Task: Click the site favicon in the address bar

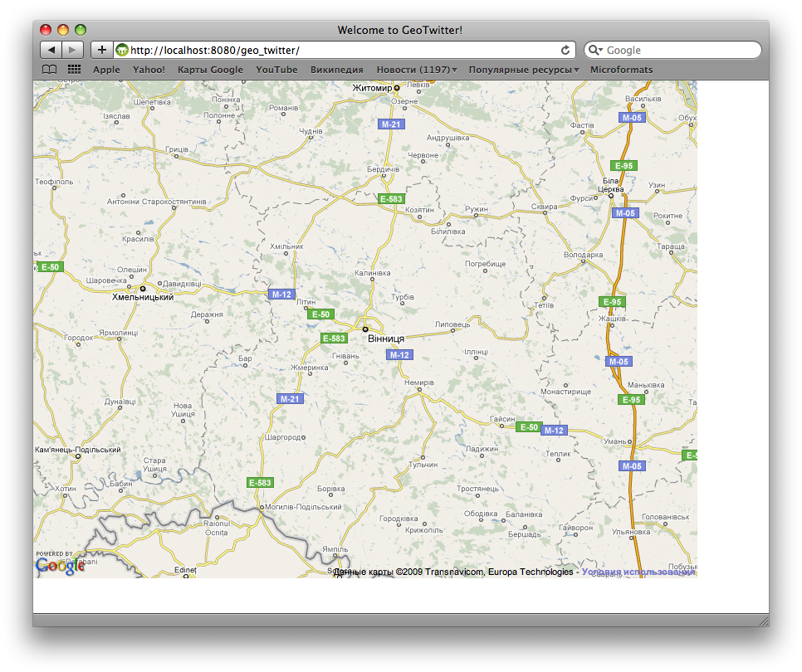Action: point(122,50)
